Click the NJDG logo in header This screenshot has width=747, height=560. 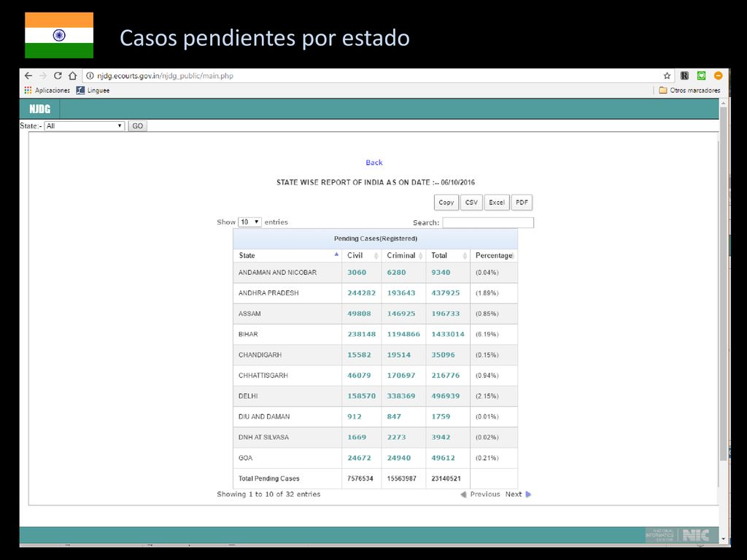[39, 109]
